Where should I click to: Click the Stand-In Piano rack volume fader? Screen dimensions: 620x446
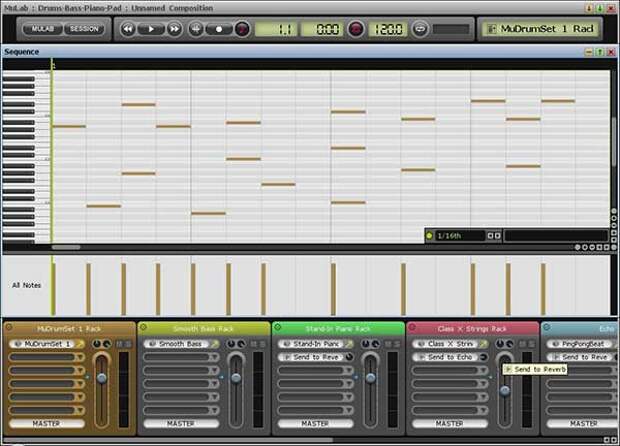[370, 378]
